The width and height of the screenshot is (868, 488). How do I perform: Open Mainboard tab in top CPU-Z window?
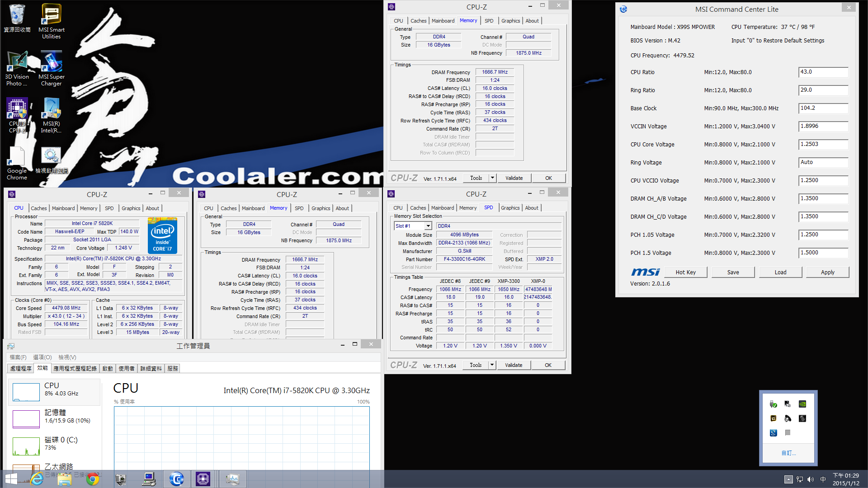443,21
